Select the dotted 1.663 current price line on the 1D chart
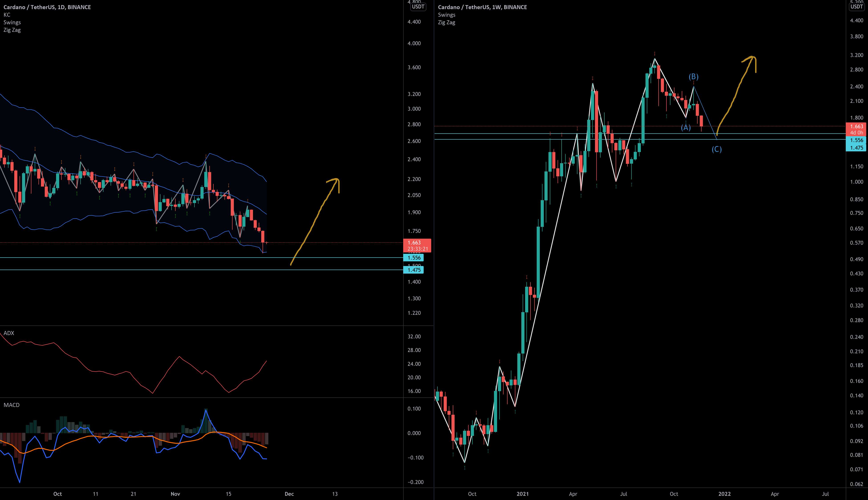 coord(201,242)
